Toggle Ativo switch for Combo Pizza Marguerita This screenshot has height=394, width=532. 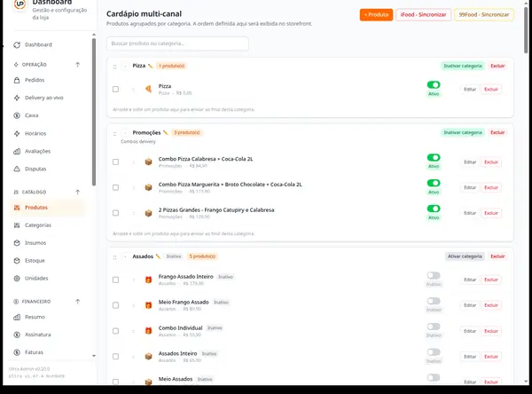pos(434,183)
